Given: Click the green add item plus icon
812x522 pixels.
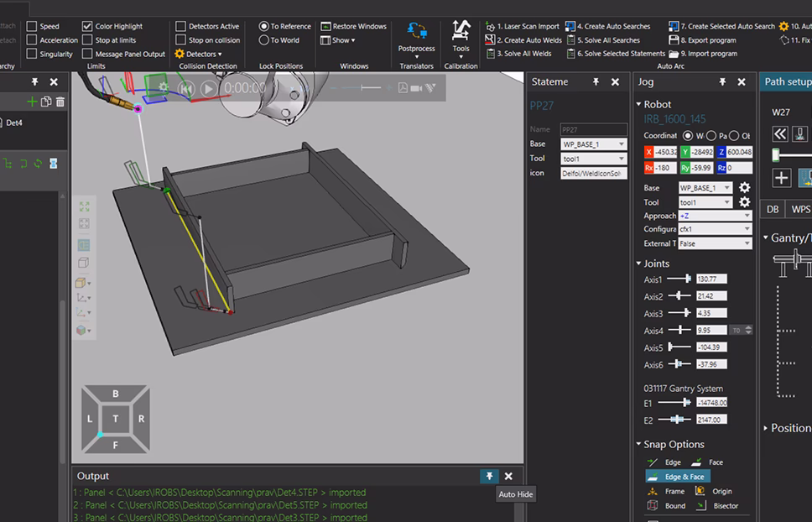Looking at the screenshot, I should click(32, 102).
